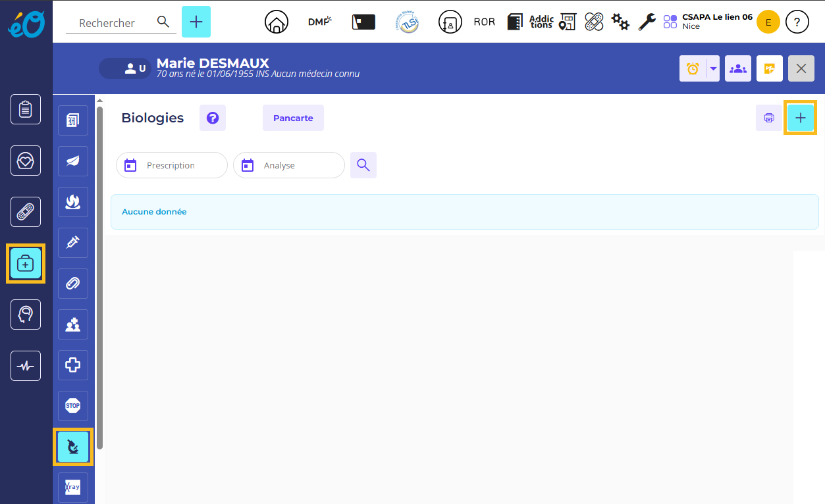Screen dimensions: 825x504
Task: Select the Xray imaging sidebar icon
Action: (73, 488)
